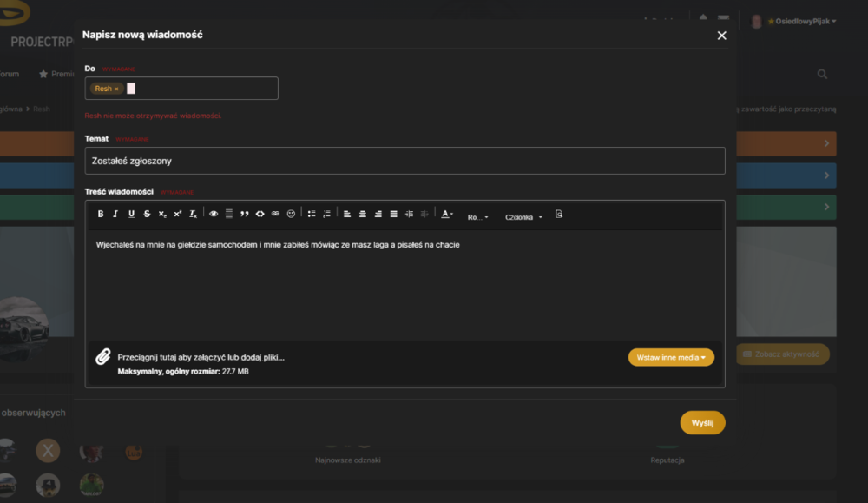Viewport: 868px width, 503px height.
Task: Open notifications bell icon
Action: click(x=703, y=17)
